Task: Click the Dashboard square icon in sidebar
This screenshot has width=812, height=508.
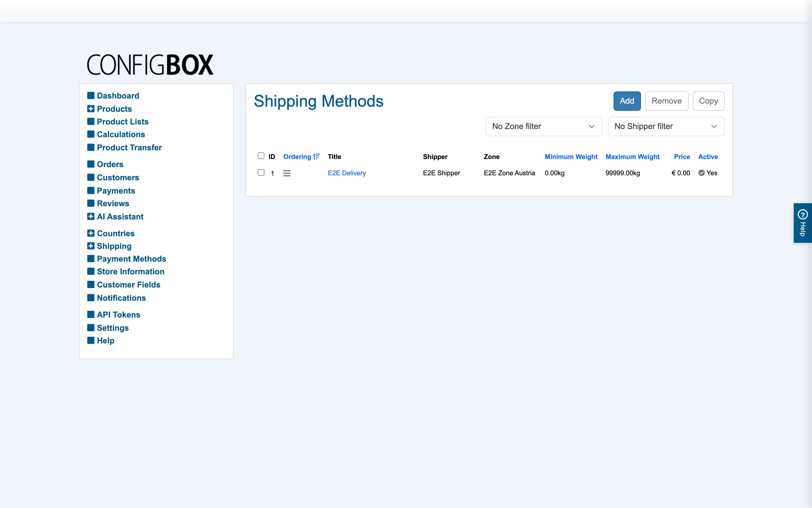Action: pos(91,96)
